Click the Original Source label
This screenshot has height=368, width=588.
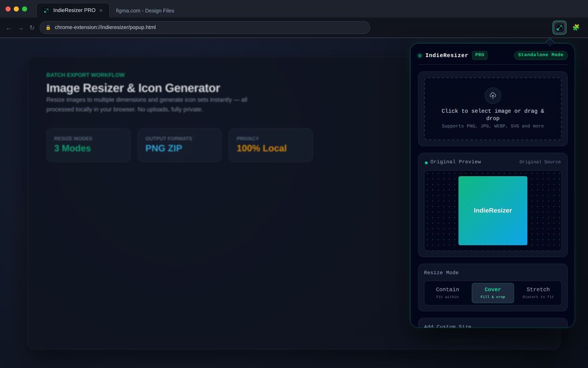(540, 162)
